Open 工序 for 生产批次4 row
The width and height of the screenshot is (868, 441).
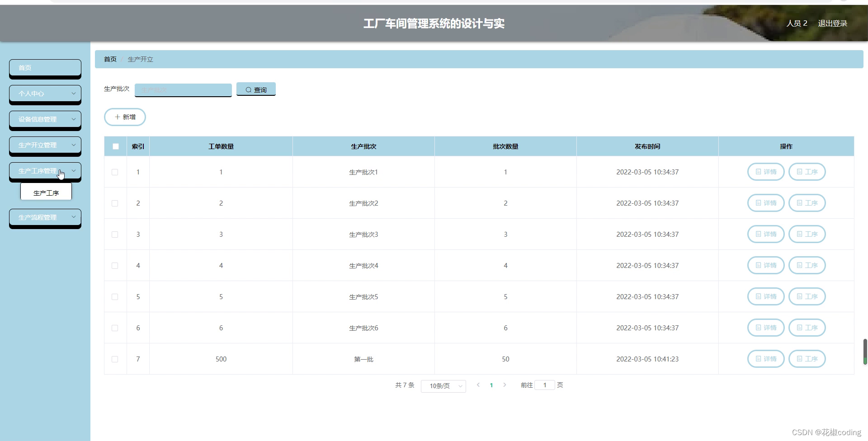point(807,265)
